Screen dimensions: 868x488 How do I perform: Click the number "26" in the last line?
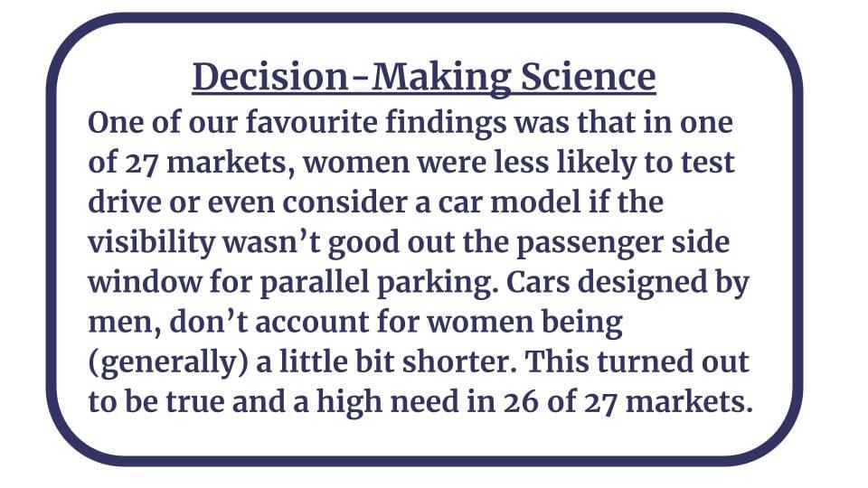(521, 401)
